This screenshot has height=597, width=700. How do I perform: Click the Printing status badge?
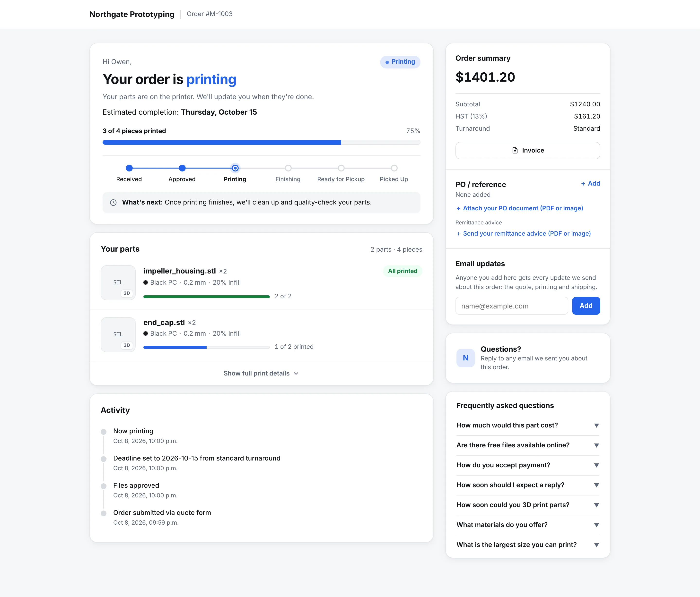[x=400, y=62]
